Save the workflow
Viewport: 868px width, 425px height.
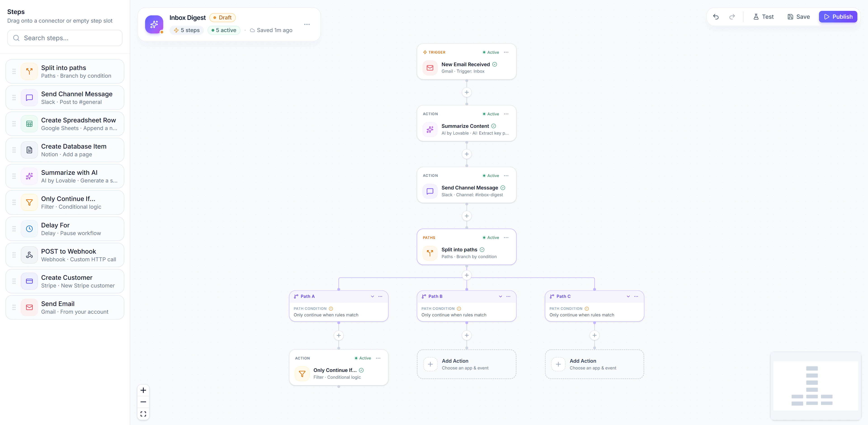(x=799, y=17)
